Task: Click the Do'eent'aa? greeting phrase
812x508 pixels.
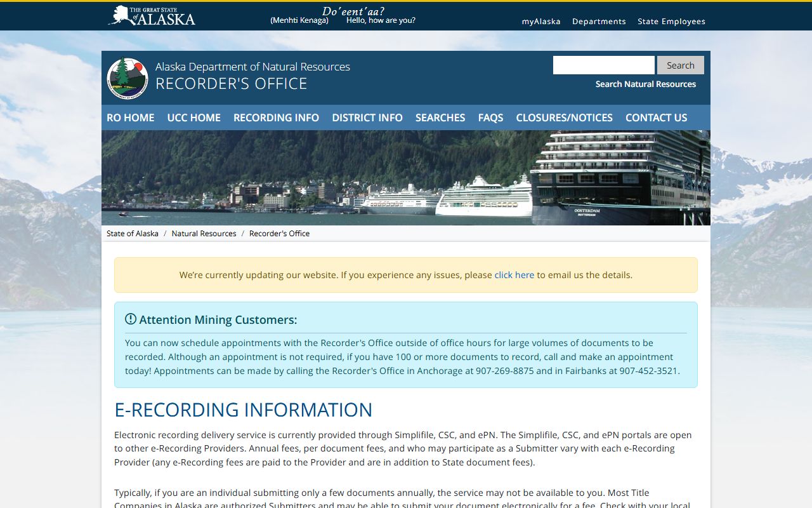Action: 353,11
